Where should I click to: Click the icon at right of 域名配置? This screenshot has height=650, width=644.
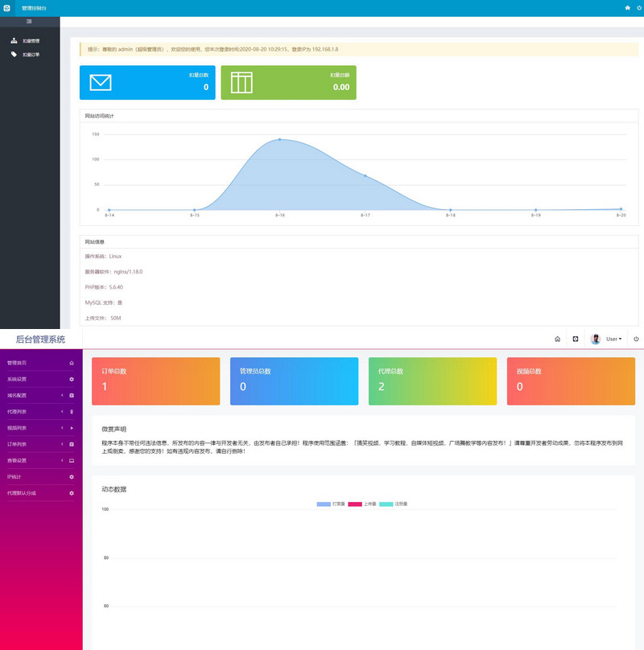tap(72, 396)
